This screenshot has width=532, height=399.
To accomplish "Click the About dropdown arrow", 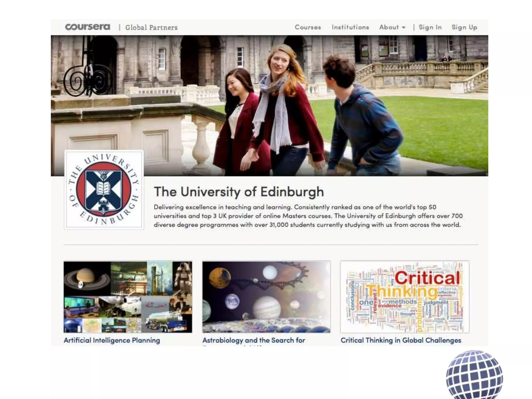I will (404, 28).
